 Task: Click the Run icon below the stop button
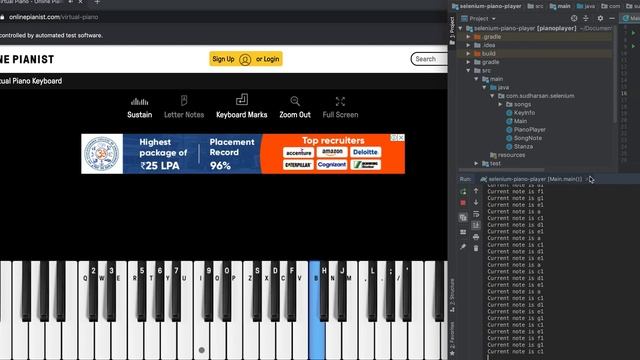pyautogui.click(x=463, y=218)
